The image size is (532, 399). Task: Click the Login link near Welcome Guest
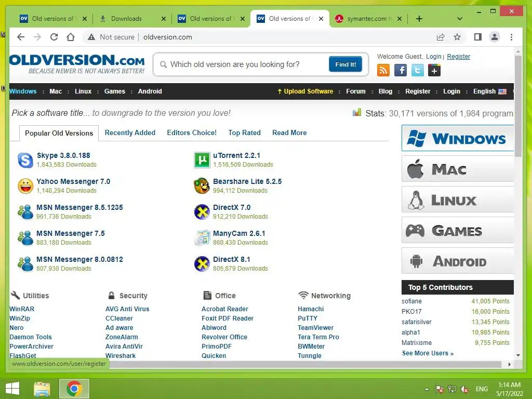pos(434,57)
